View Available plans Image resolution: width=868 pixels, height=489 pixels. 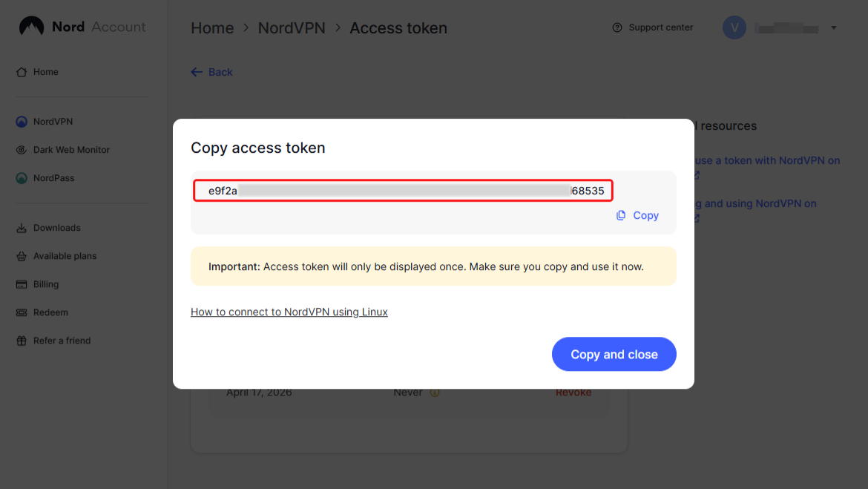(x=65, y=255)
